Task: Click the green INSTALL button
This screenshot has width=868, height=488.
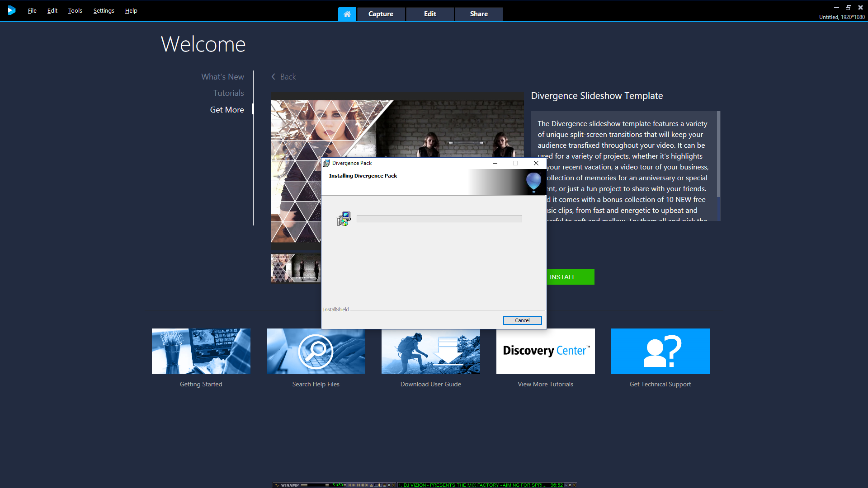Action: tap(570, 277)
